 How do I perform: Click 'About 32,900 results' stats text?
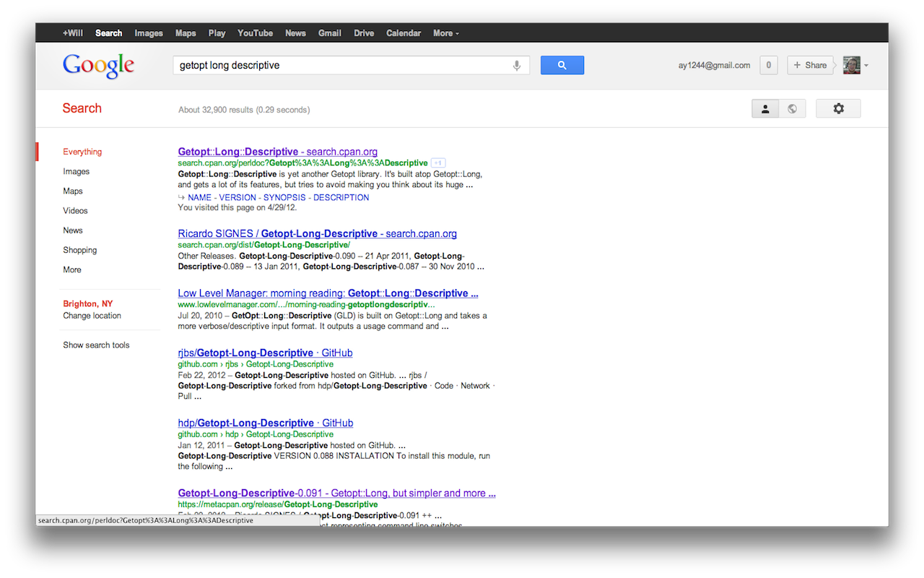click(x=244, y=110)
